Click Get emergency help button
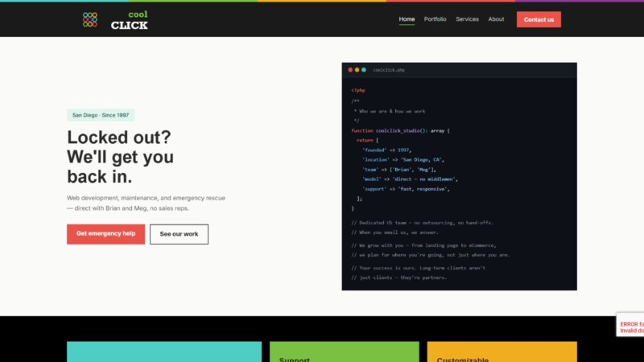The width and height of the screenshot is (644, 362). coord(105,234)
